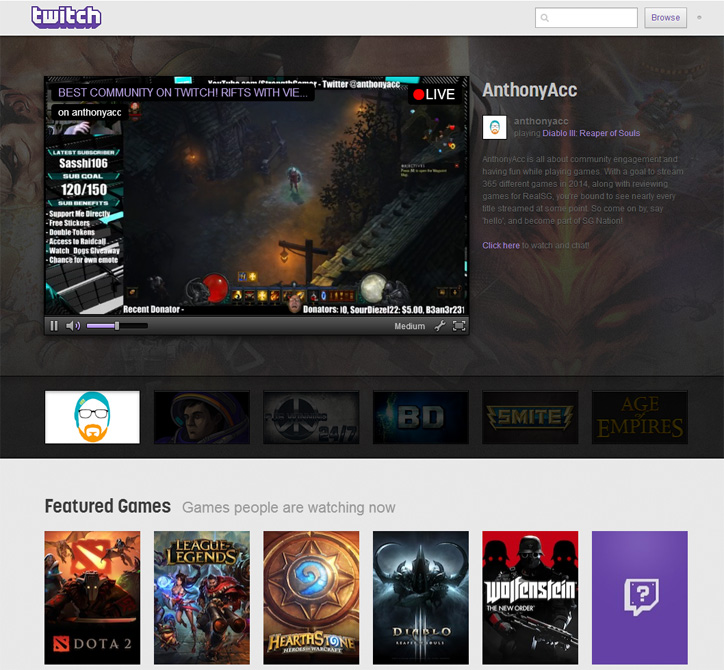Mute the player with the speaker icon
This screenshot has height=670, width=724.
73,326
